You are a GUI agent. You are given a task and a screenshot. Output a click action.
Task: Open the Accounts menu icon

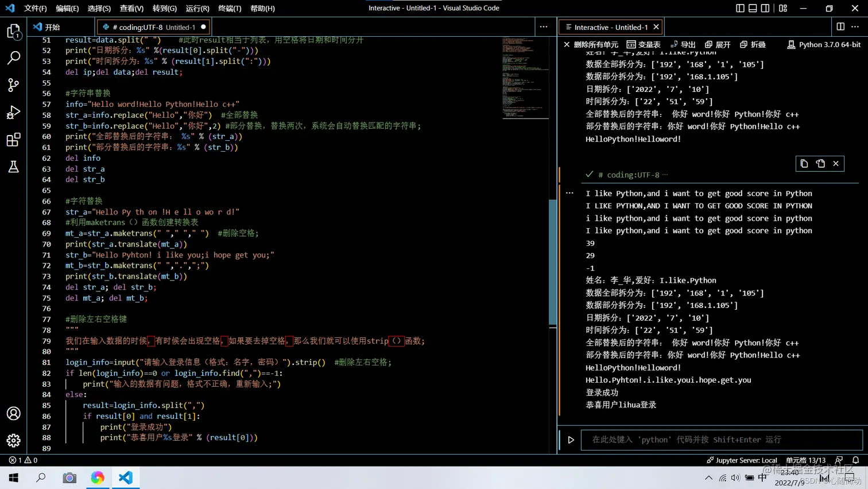coord(13,413)
